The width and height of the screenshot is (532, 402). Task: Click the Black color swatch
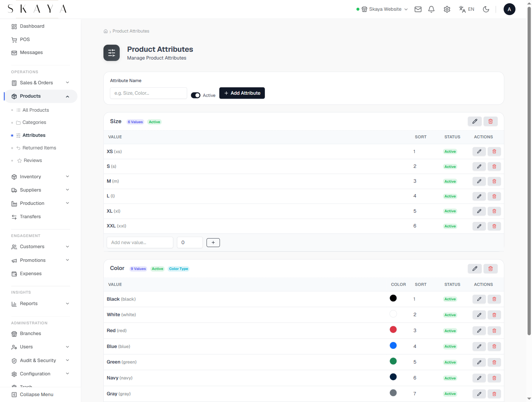tap(393, 298)
